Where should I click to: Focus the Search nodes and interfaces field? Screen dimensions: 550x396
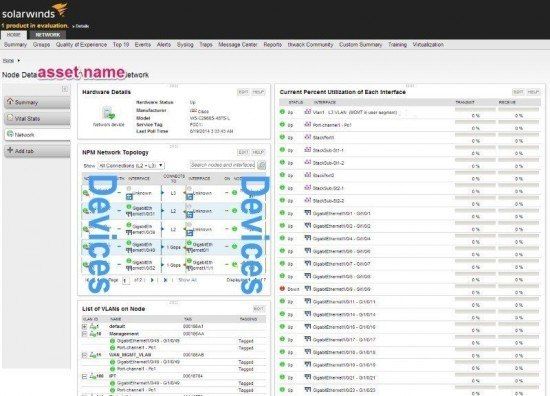tap(223, 165)
